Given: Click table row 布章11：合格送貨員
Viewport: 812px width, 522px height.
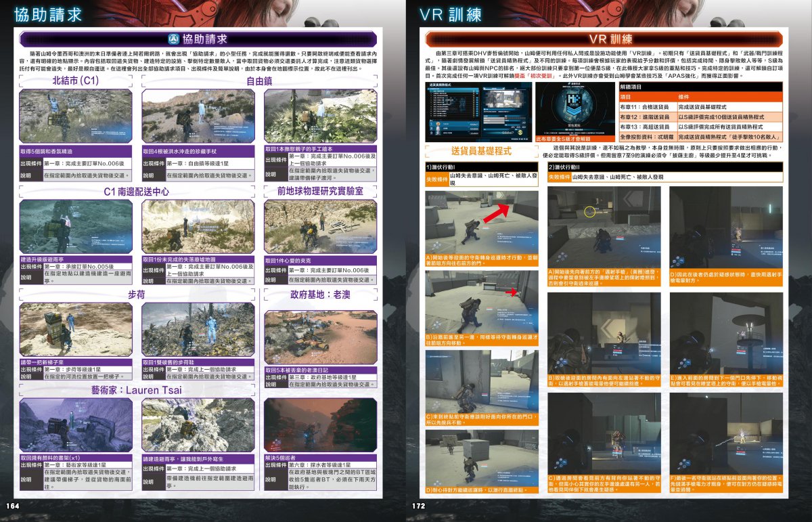Looking at the screenshot, I should tap(701, 106).
